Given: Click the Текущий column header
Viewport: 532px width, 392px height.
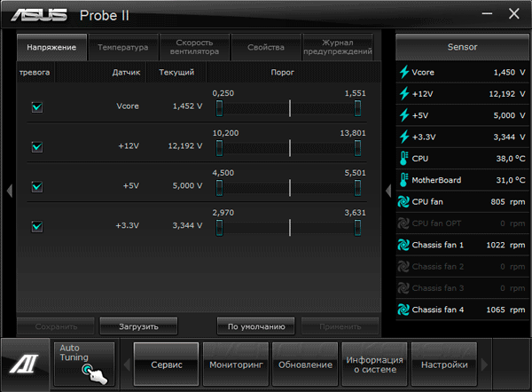Looking at the screenshot, I should coord(176,73).
